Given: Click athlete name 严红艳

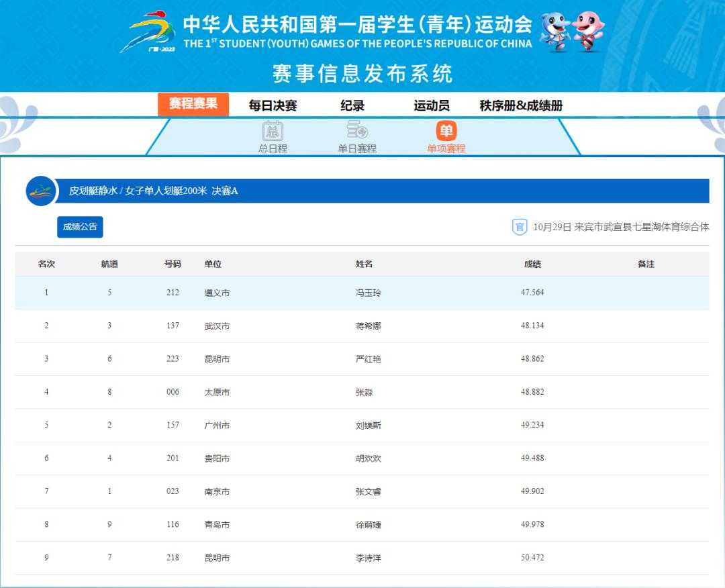Looking at the screenshot, I should [x=368, y=359].
